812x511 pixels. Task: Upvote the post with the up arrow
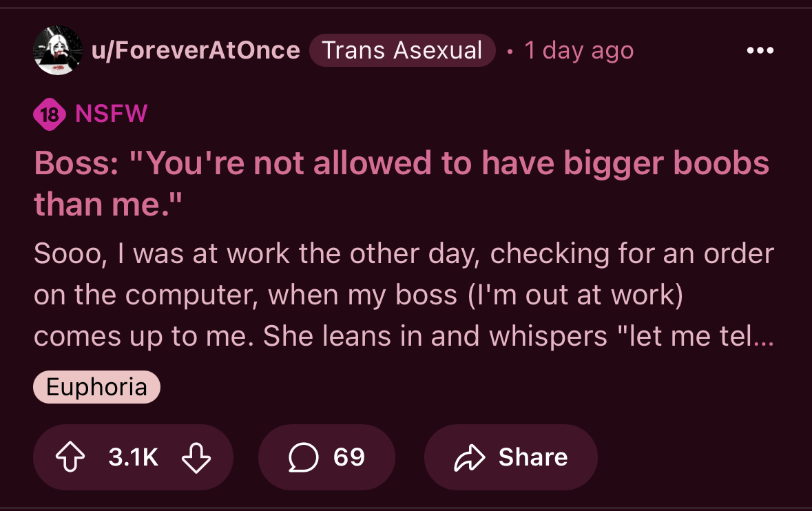coord(70,457)
